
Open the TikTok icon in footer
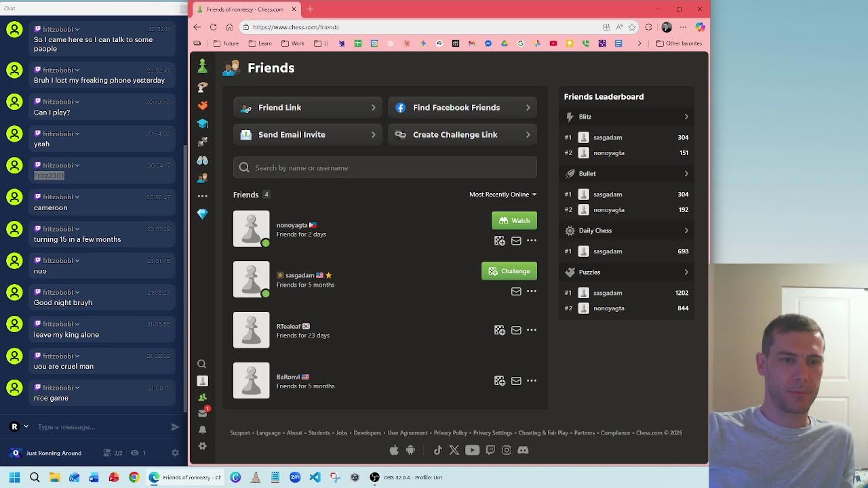437,450
